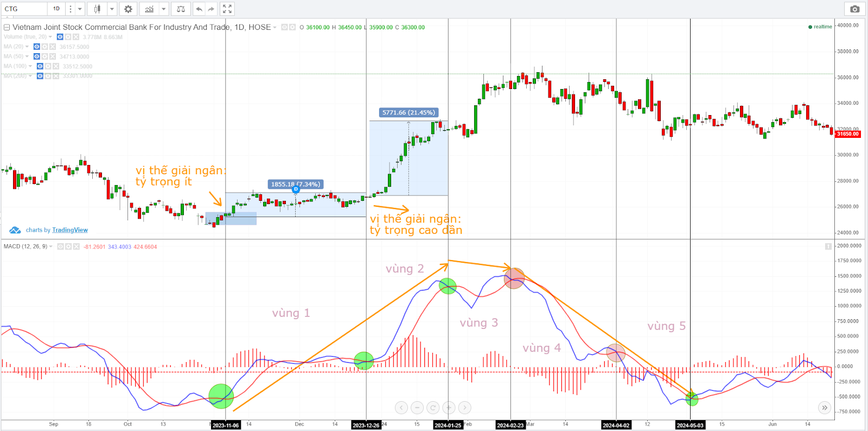Select the 2023-12-26 date marker
Viewport: 868px width, 431px height.
tap(366, 425)
